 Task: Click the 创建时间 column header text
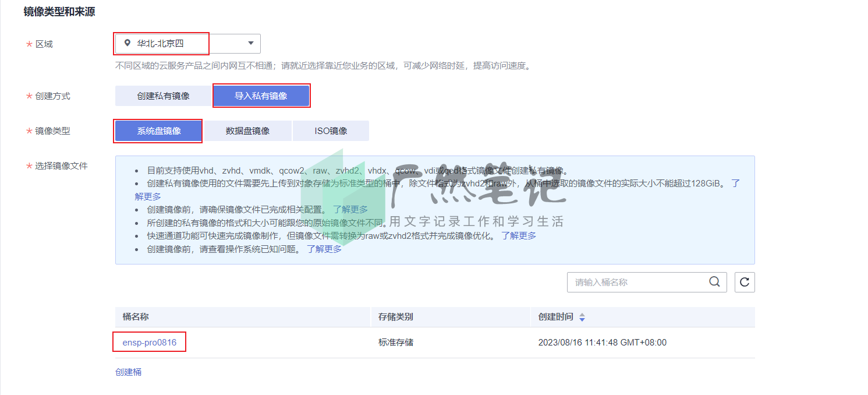[555, 317]
